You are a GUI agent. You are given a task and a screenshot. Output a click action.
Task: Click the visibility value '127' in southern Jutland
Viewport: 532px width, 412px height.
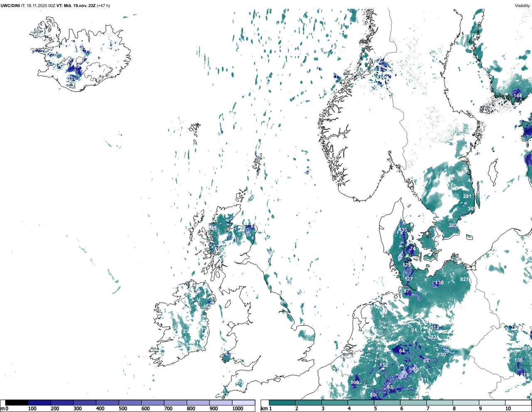pos(409,279)
